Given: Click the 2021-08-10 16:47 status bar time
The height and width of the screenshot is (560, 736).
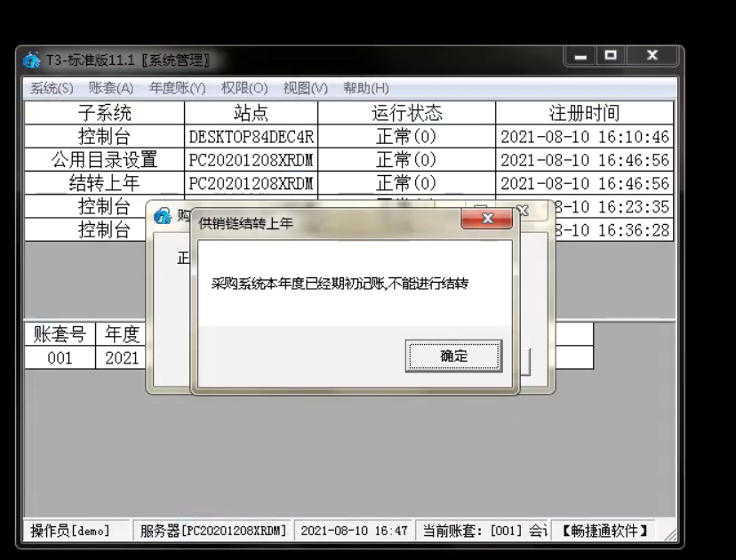Looking at the screenshot, I should pos(354,531).
